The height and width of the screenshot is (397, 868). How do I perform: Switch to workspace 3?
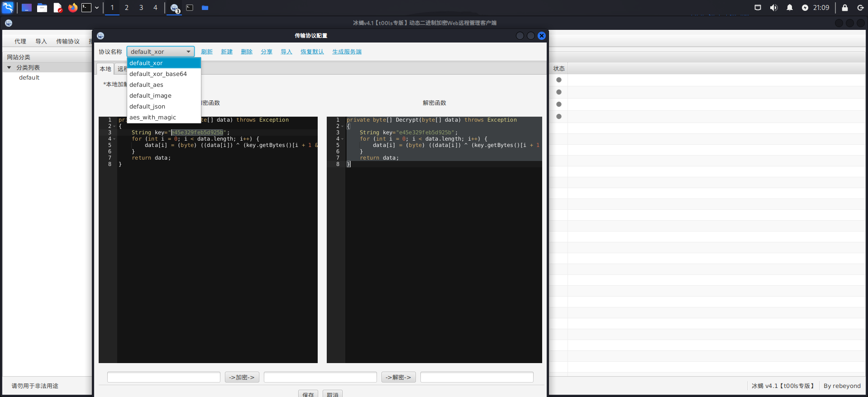pyautogui.click(x=141, y=8)
